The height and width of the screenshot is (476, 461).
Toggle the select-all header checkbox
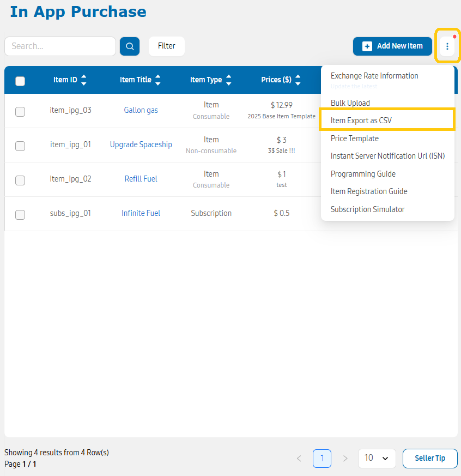point(20,81)
